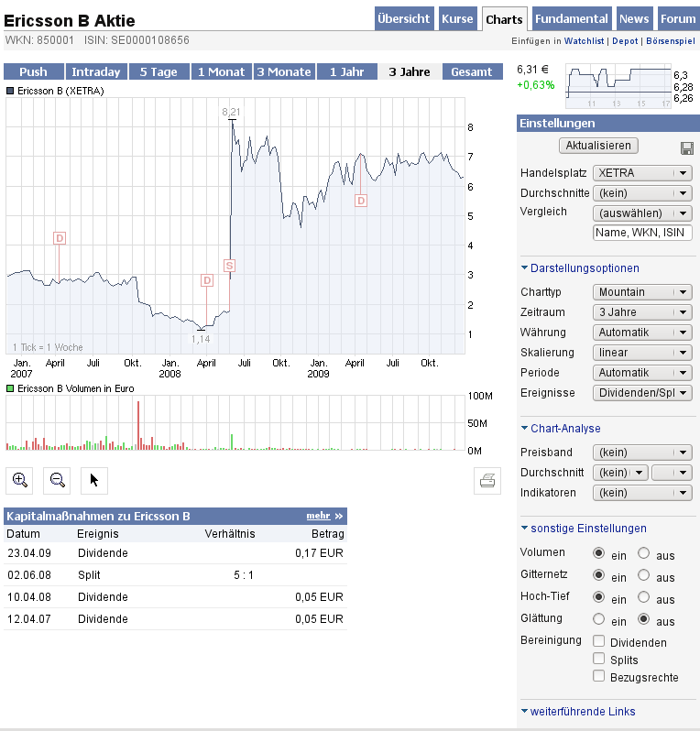Select the 1 Monat time range
This screenshot has width=700, height=731.
tap(222, 71)
